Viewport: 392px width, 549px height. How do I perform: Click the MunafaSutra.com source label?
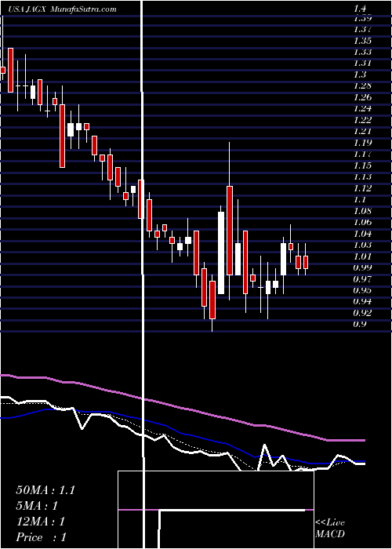point(84,9)
